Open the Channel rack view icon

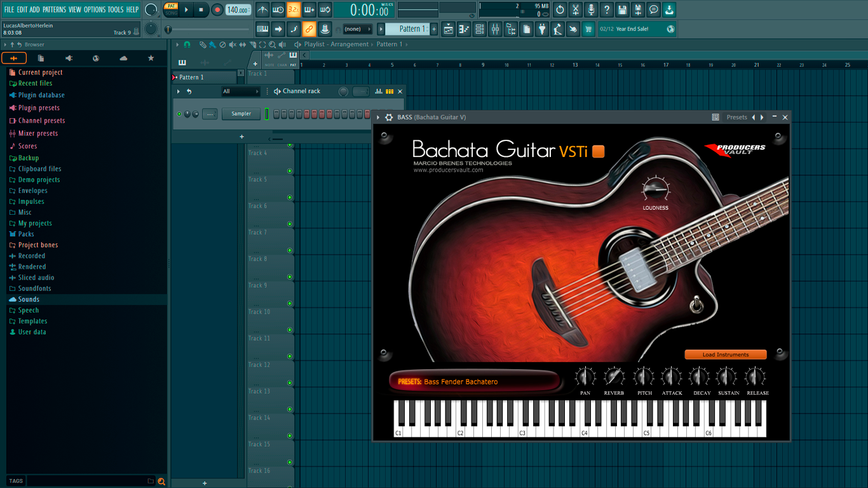[480, 29]
